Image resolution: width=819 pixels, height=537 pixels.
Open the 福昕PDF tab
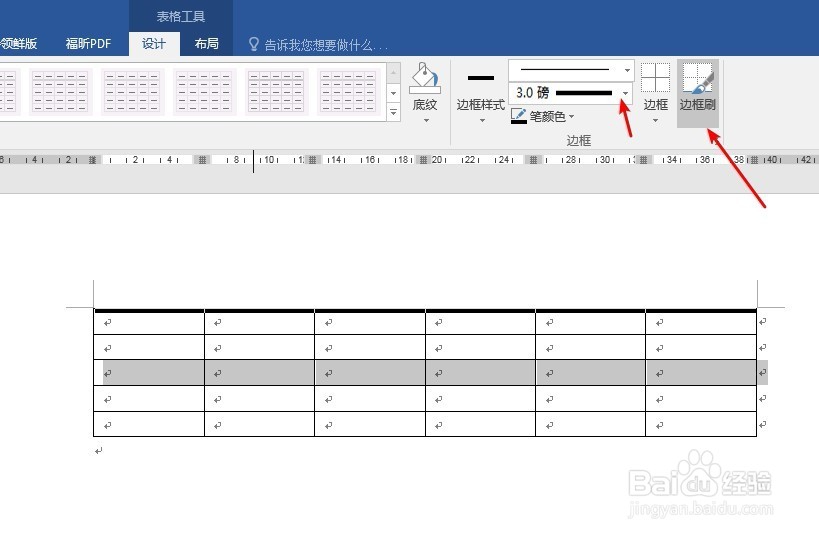coord(88,44)
